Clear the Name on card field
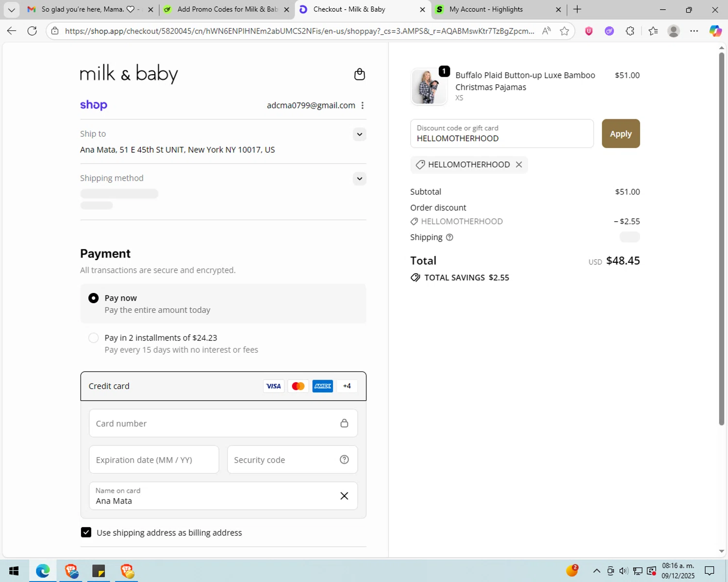Viewport: 728px width, 582px height. (x=344, y=496)
